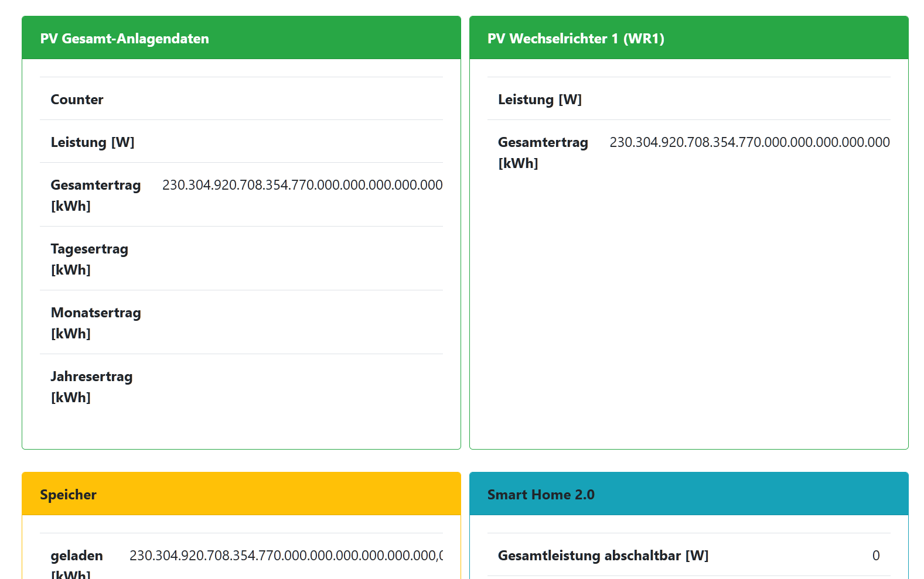This screenshot has width=924, height=579.
Task: Select the Smart Home 2.0 panel header
Action: pyautogui.click(x=540, y=495)
